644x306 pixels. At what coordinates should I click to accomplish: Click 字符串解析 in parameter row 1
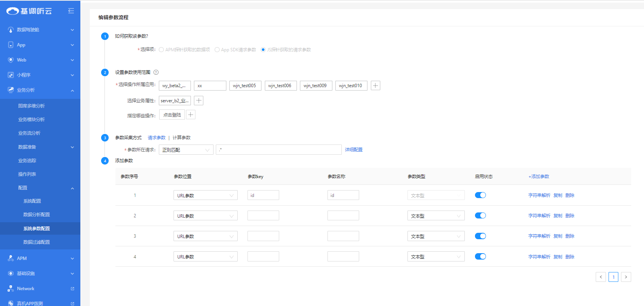539,195
